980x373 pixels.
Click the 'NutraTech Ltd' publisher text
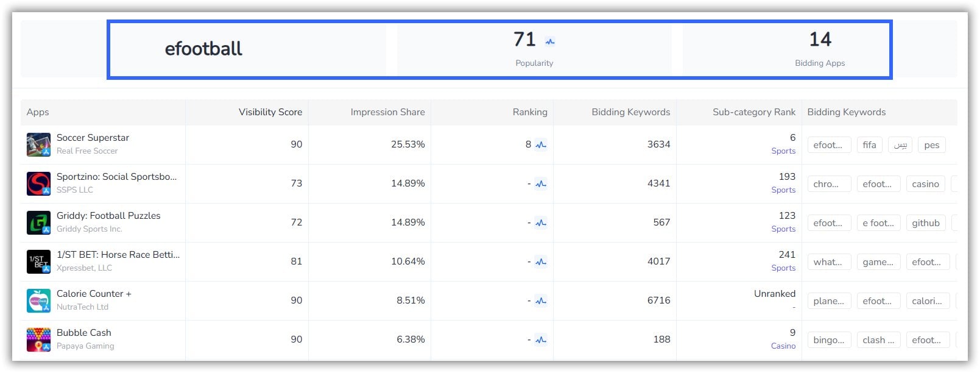[82, 307]
